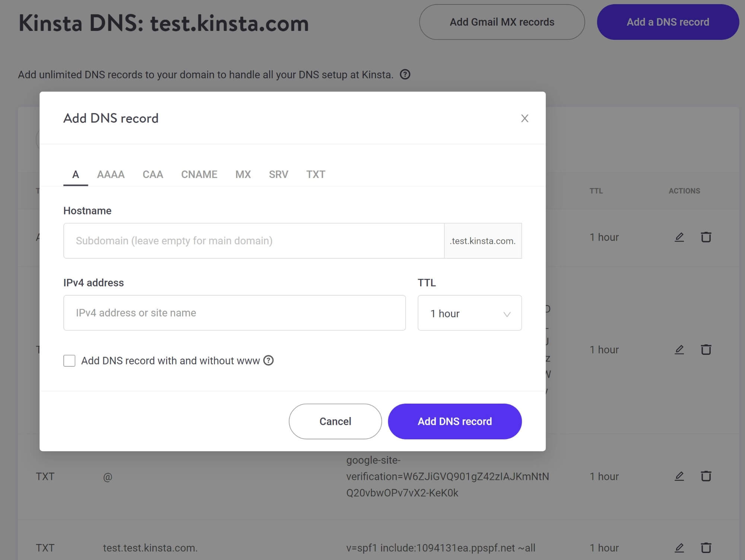Click the .test.kinsta.com. domain suffix
Image resolution: width=745 pixels, height=560 pixels.
pyautogui.click(x=483, y=241)
